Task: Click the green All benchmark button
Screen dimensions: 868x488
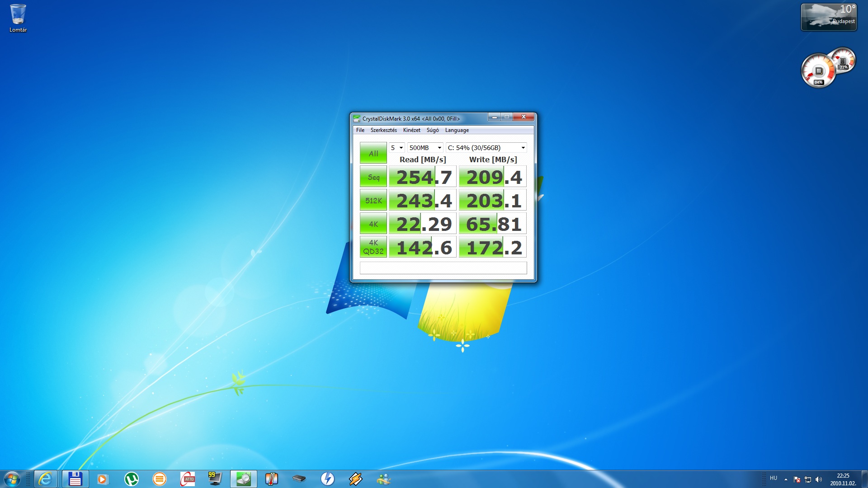Action: [373, 153]
